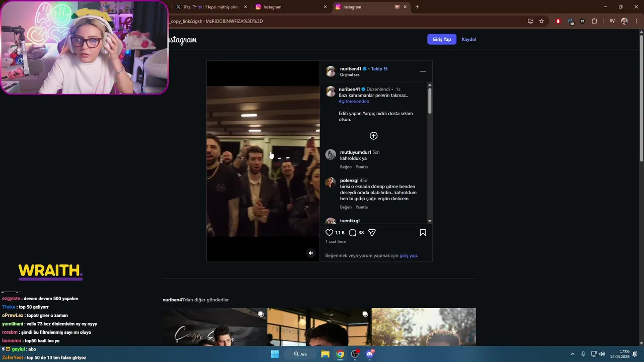This screenshot has width=644, height=362.
Task: Click the picture-in-picture indicator on active tab
Action: coord(397,7)
